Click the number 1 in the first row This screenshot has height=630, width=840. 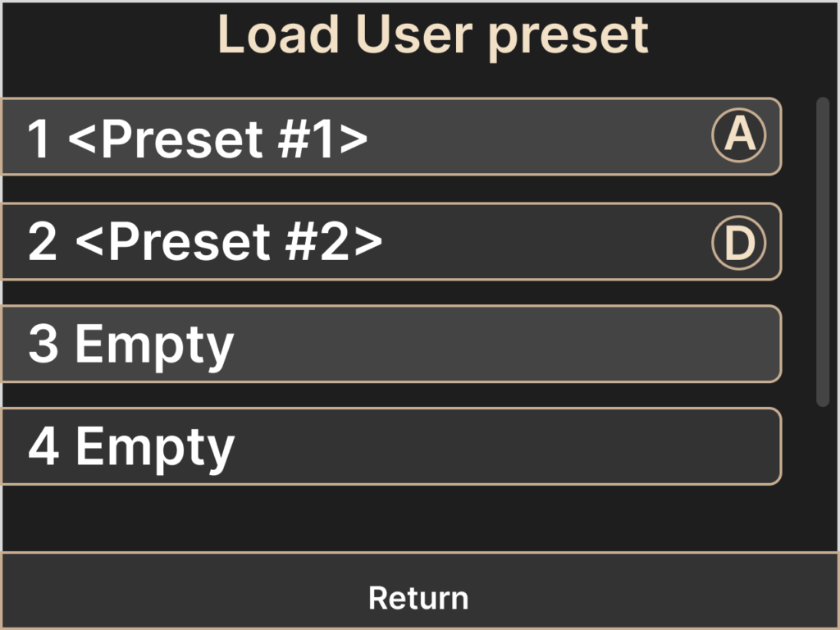pos(39,138)
